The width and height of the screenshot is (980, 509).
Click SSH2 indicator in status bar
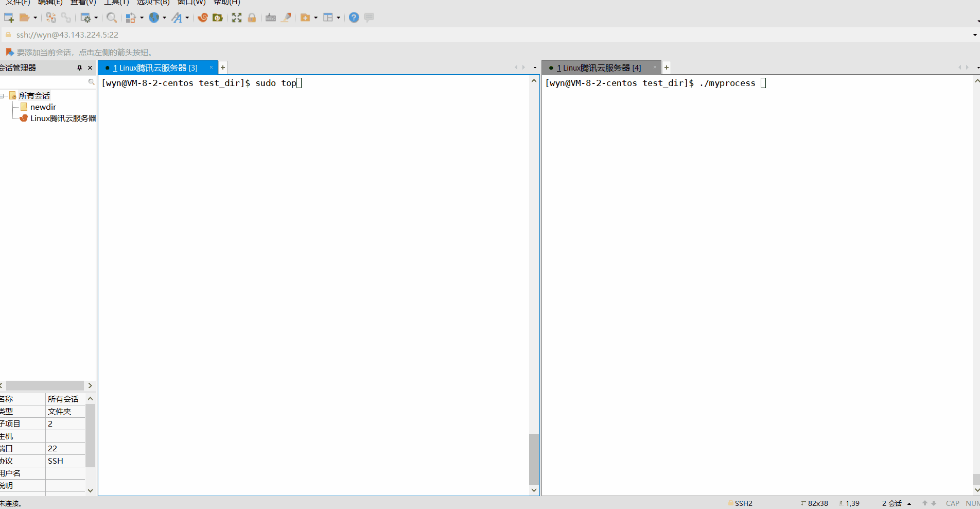tap(740, 503)
